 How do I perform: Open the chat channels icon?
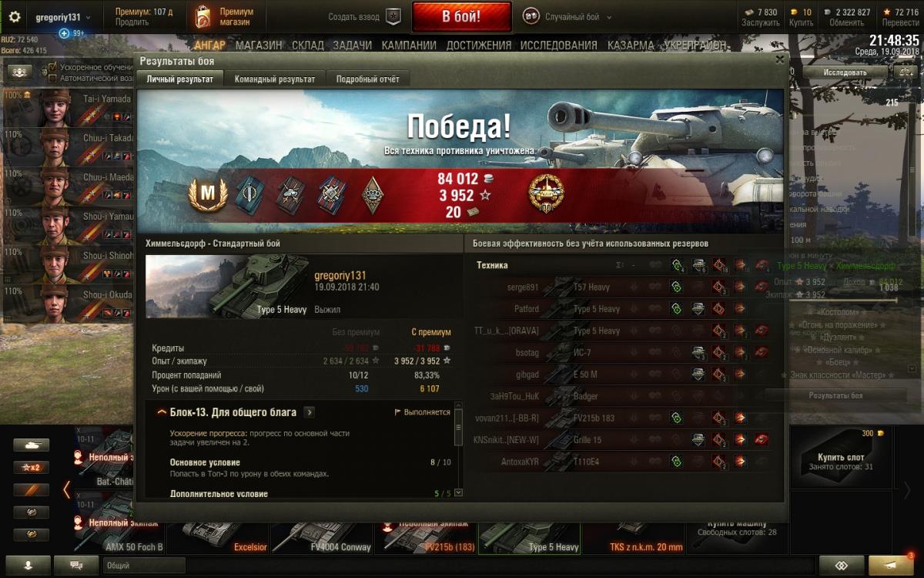[76, 565]
